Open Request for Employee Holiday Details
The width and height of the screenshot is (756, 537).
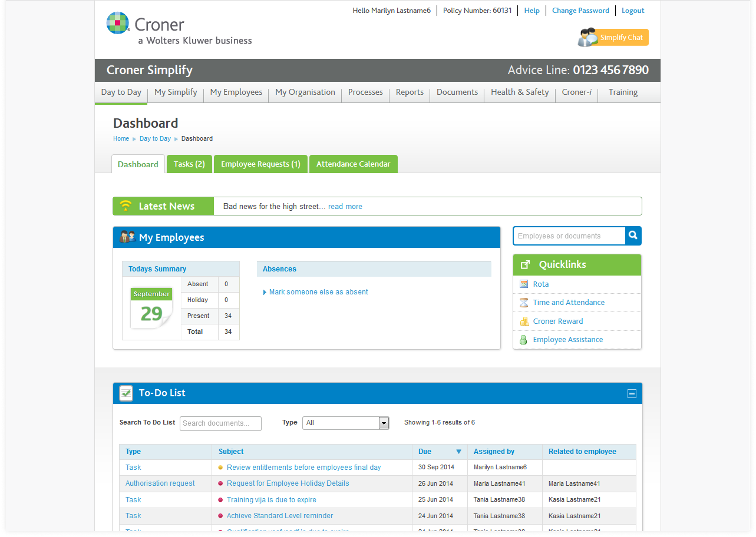288,483
